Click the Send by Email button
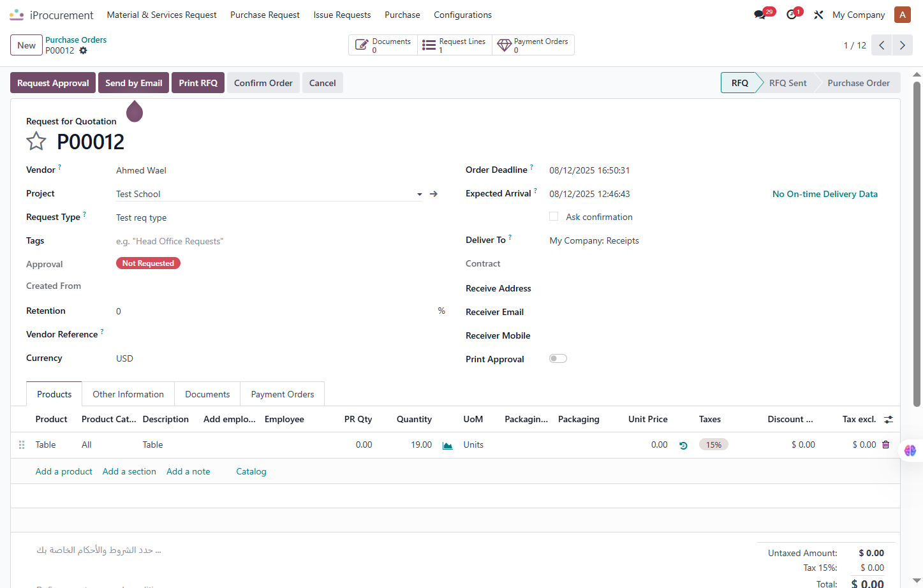 pos(134,83)
